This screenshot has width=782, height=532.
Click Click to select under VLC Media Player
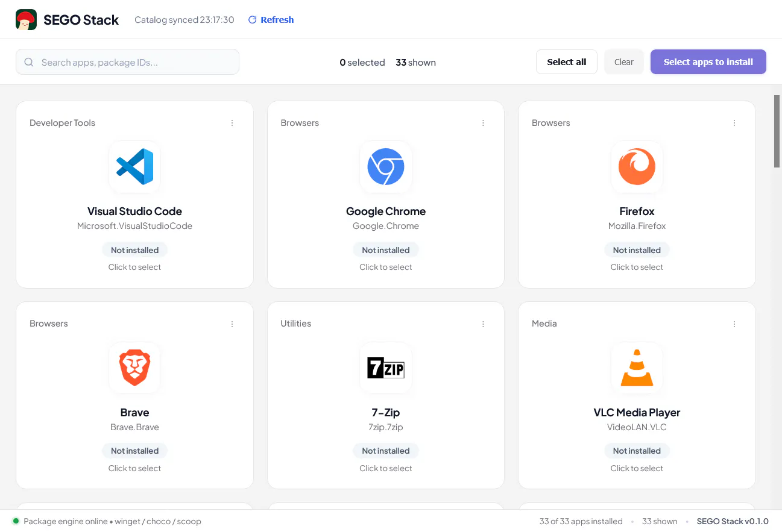coord(637,468)
